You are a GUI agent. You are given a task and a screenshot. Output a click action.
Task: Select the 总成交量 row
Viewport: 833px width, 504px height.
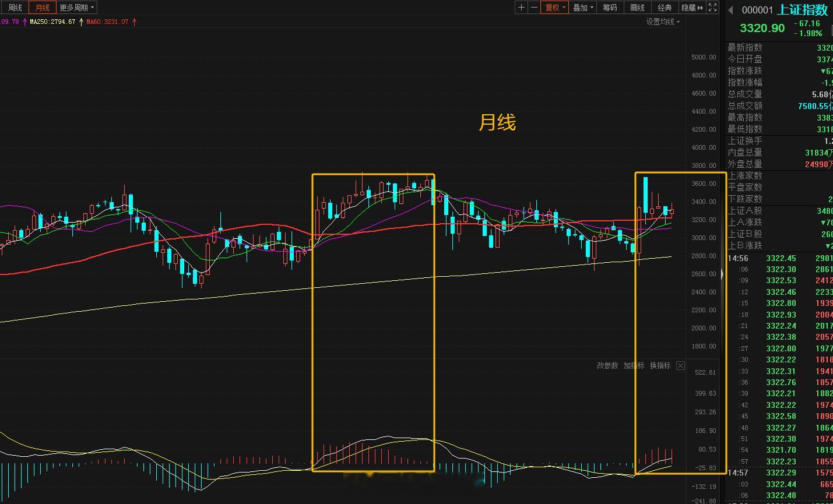[780, 94]
